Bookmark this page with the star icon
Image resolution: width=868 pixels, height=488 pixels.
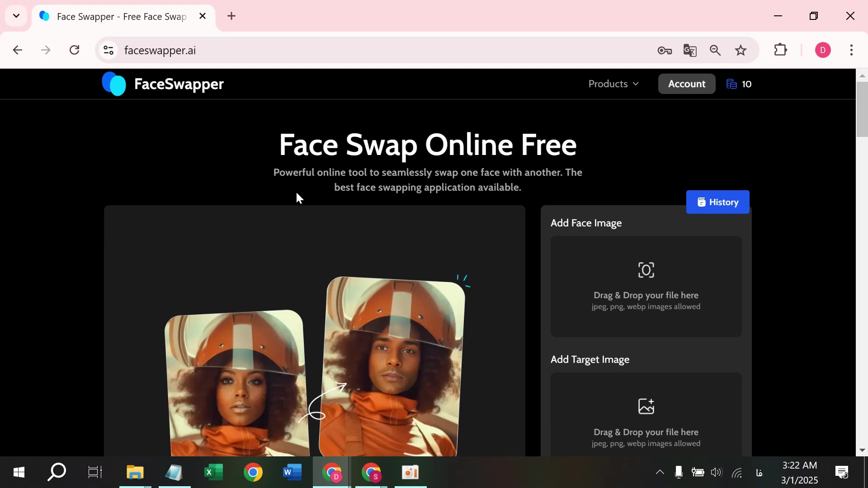[741, 50]
